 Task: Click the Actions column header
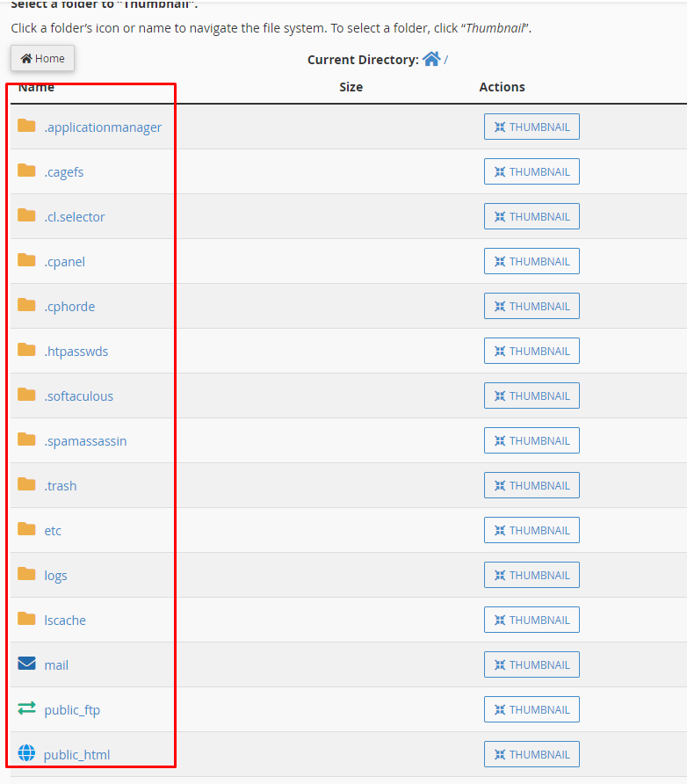point(503,87)
